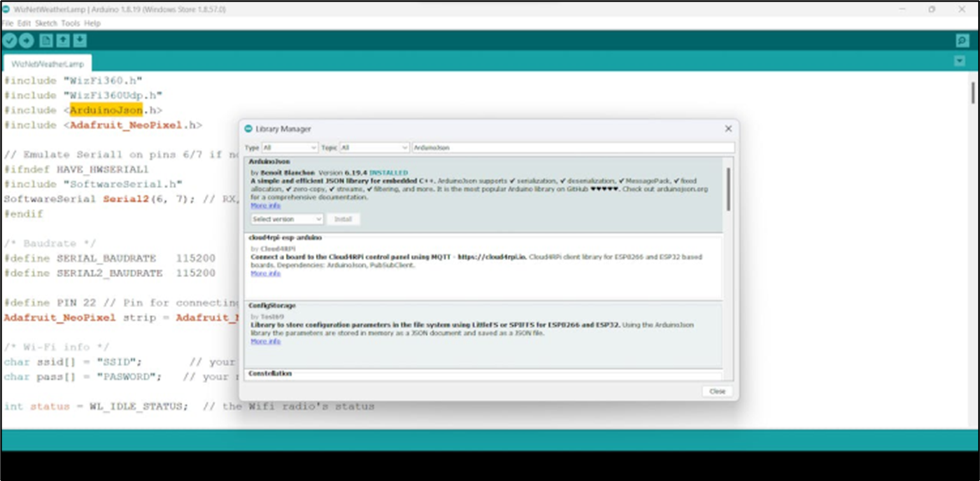The height and width of the screenshot is (481, 980).
Task: Click the Verify sketch checkmark icon
Action: pyautogui.click(x=9, y=41)
